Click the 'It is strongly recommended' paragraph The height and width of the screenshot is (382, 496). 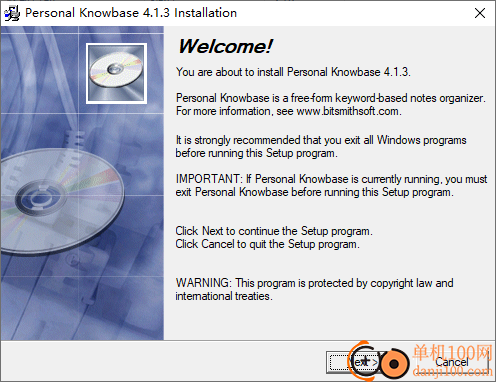point(321,147)
